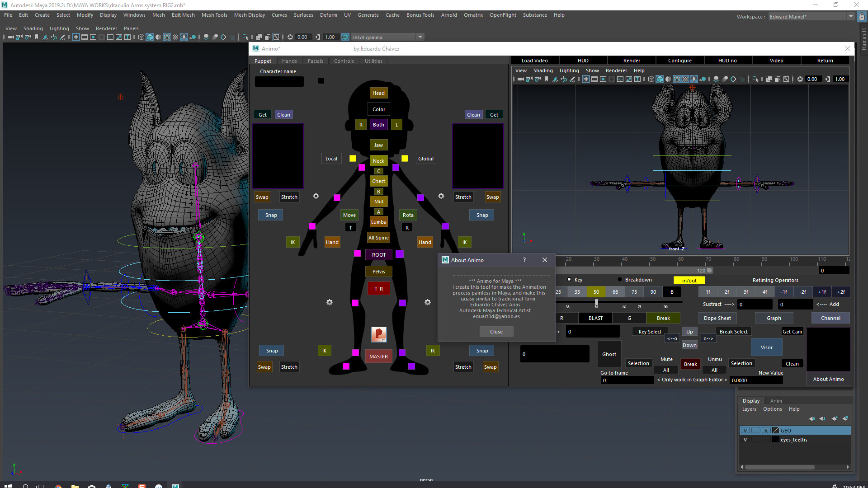The image size is (868, 488).
Task: Click the PowerPoint-style icon above MASTER
Action: coord(379,334)
